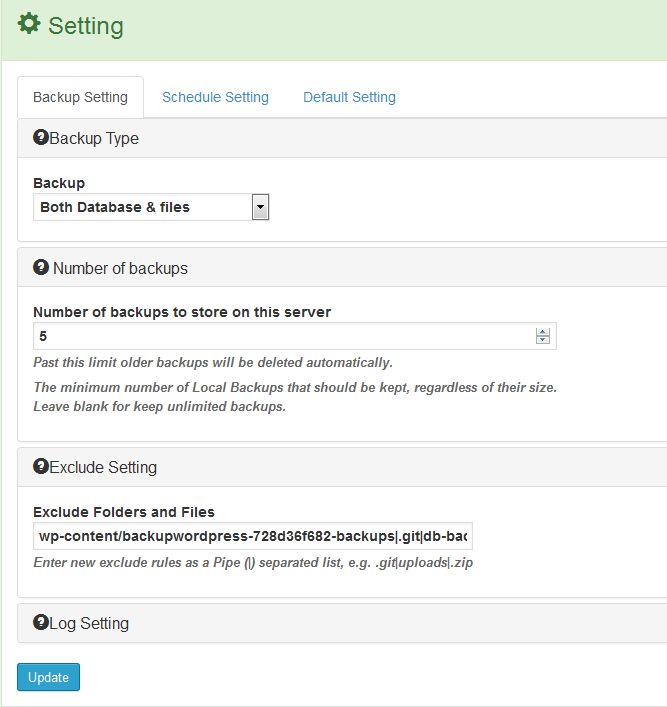Select the Backup Setting tab
Image resolution: width=667 pixels, height=707 pixels.
point(80,97)
